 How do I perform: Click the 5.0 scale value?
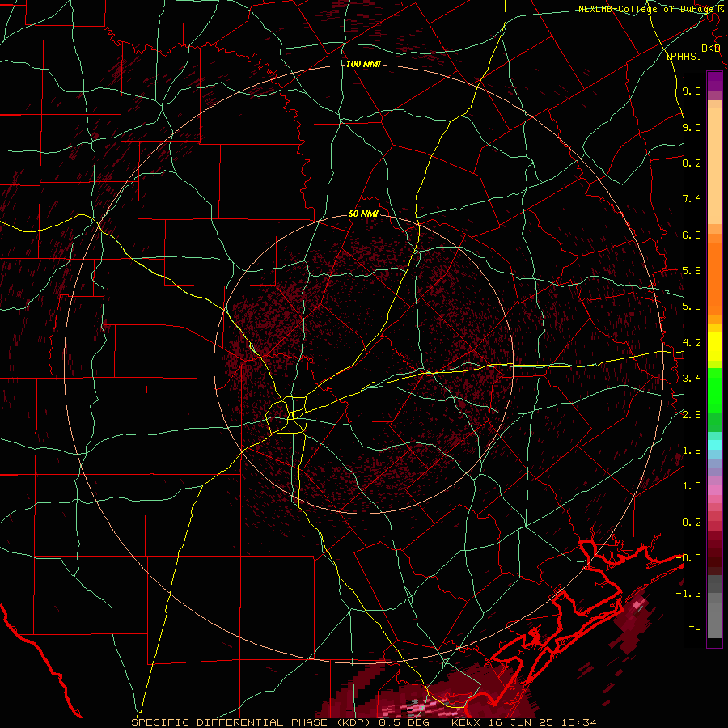coord(692,307)
